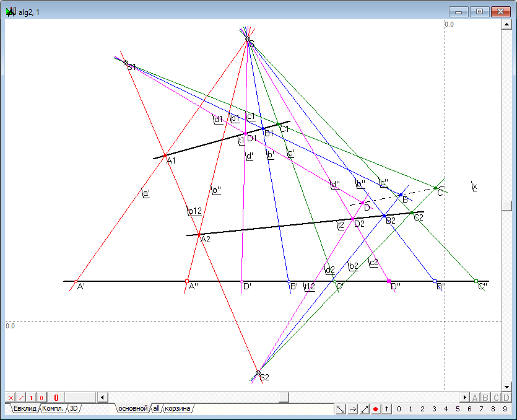Click the x label at far right
517x420 pixels.
tap(474, 186)
